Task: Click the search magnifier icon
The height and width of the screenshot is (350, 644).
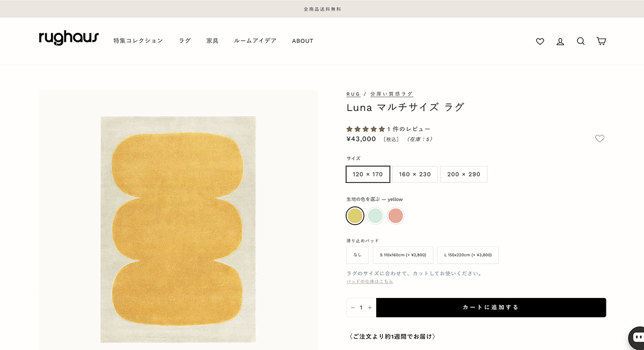Action: point(581,41)
